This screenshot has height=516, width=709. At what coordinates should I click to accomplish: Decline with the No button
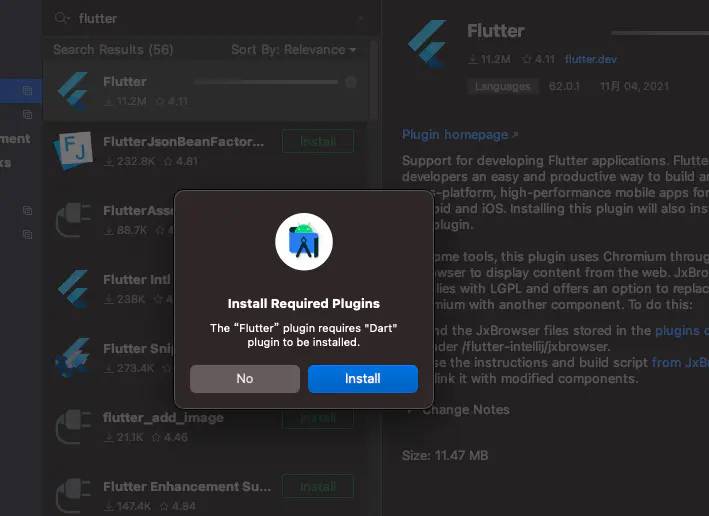[x=245, y=379]
